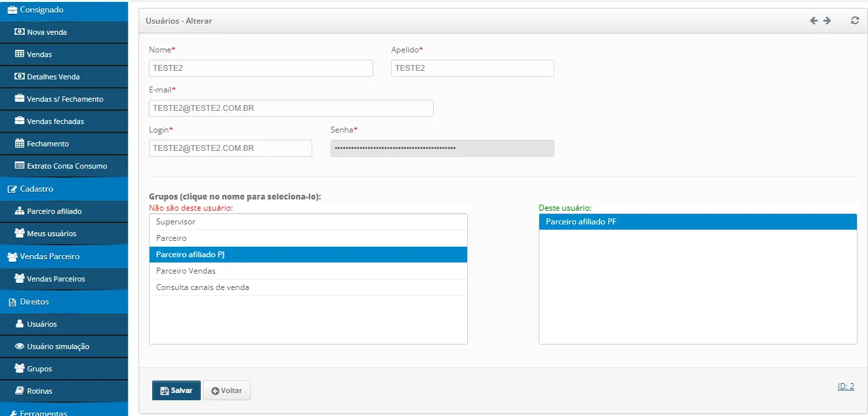Toggle the Direitos sidebar section

(34, 302)
